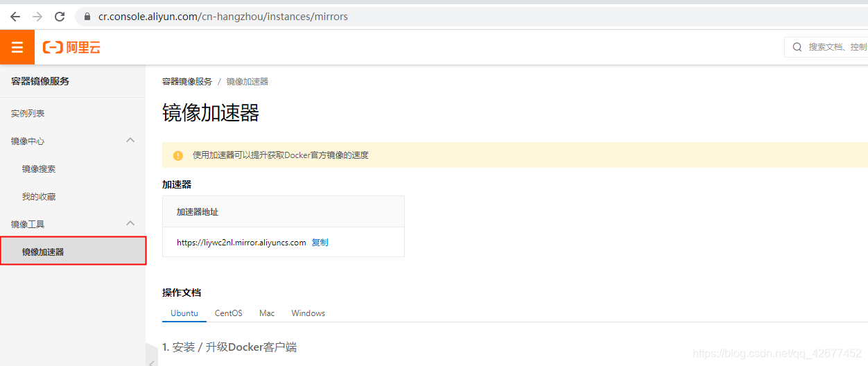Reload the page with the refresh icon
This screenshot has height=366, width=868.
point(60,17)
